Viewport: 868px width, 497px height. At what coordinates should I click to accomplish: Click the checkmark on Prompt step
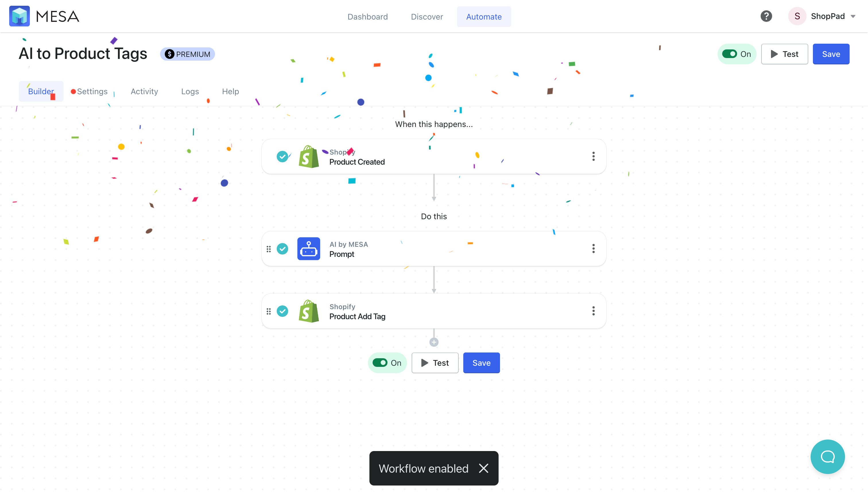(x=282, y=249)
